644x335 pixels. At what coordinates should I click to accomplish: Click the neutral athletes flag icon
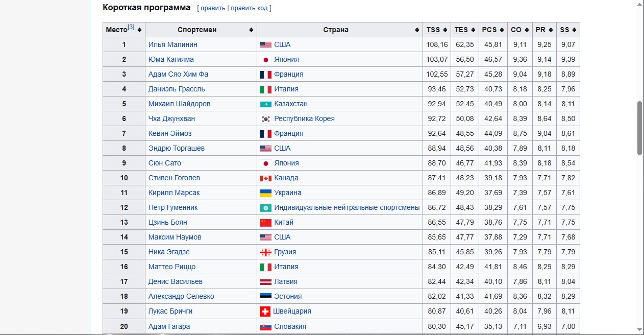coord(265,208)
